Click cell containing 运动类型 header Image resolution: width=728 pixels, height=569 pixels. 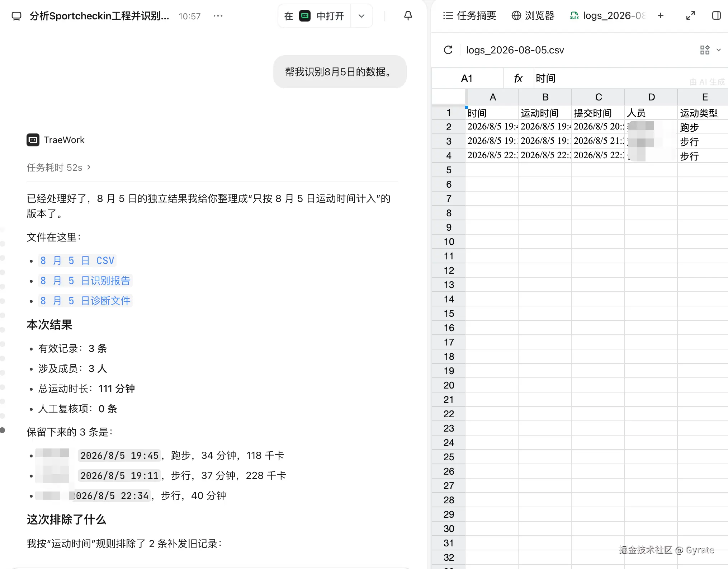(703, 113)
